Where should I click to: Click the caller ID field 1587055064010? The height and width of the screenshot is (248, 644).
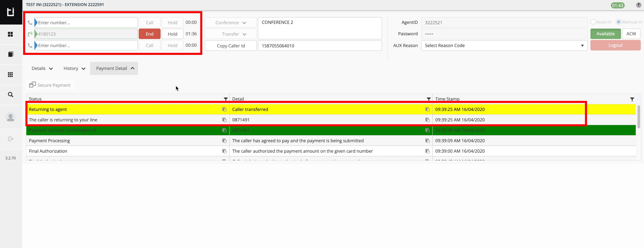click(320, 46)
